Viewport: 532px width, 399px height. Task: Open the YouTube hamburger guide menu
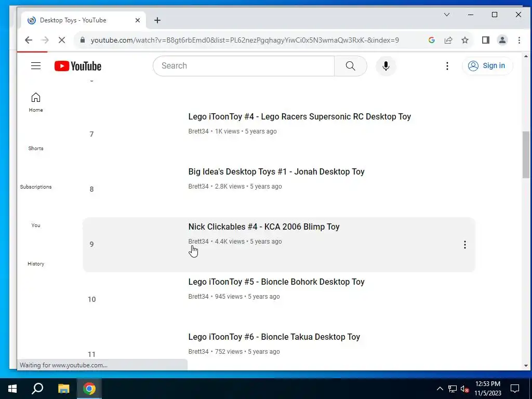click(36, 66)
